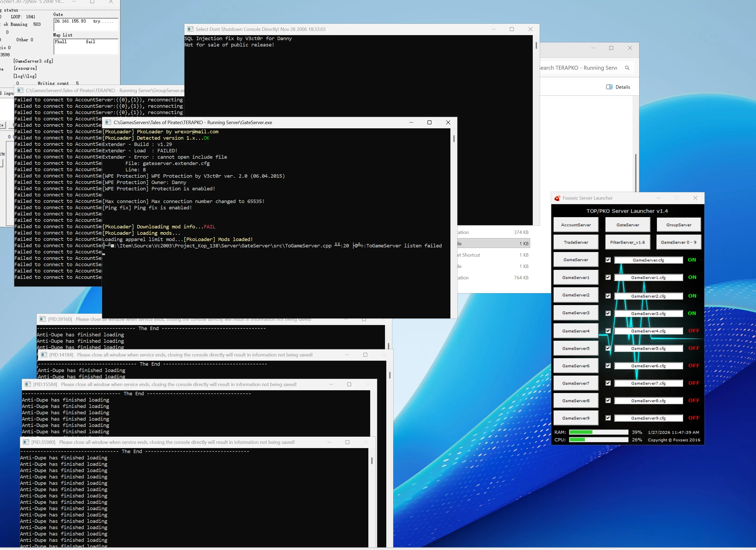Click the RAM usage progress bar

[598, 432]
